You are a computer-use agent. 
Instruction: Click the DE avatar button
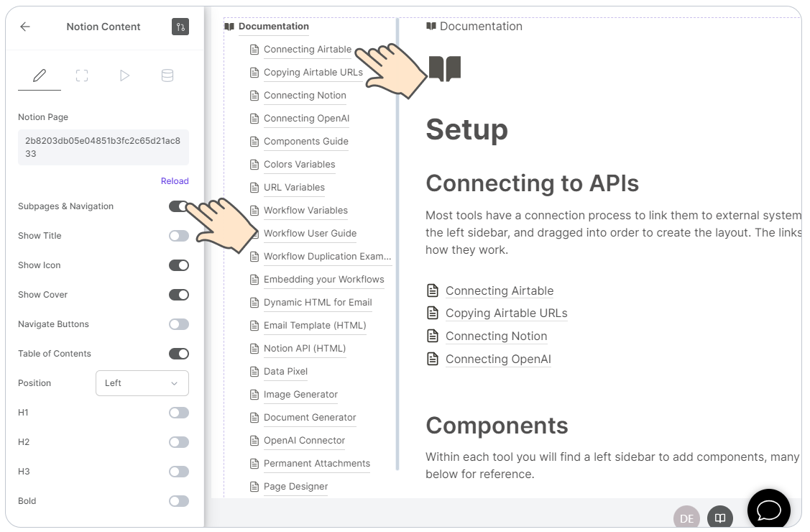(x=686, y=518)
